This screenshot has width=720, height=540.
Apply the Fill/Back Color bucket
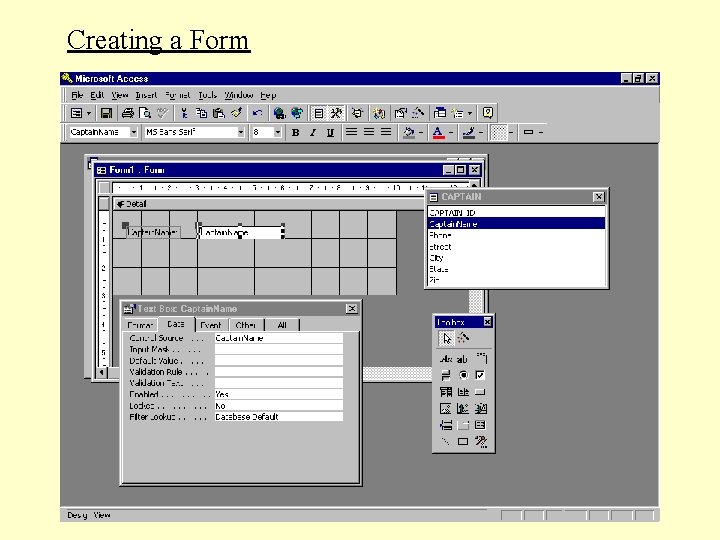point(408,132)
